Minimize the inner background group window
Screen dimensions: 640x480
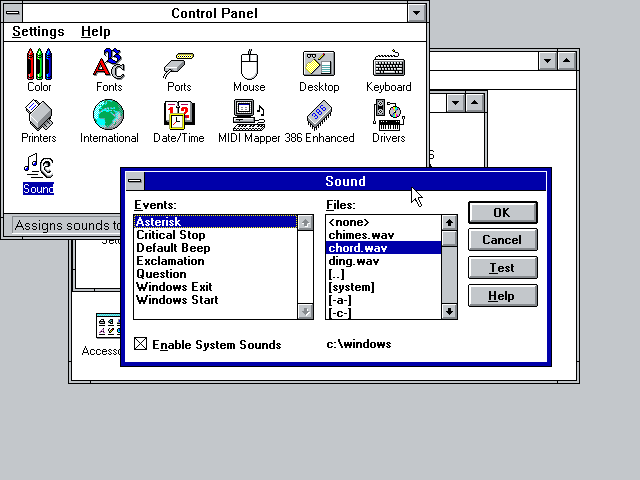click(x=456, y=102)
